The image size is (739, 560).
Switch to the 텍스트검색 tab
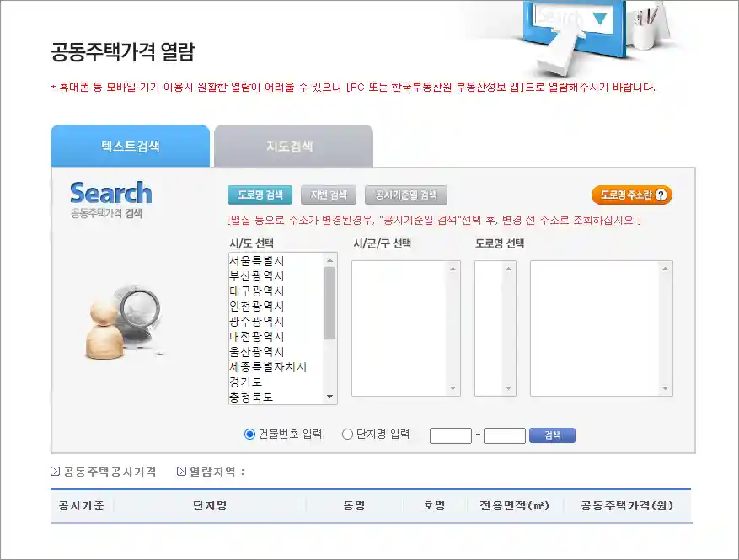point(130,146)
